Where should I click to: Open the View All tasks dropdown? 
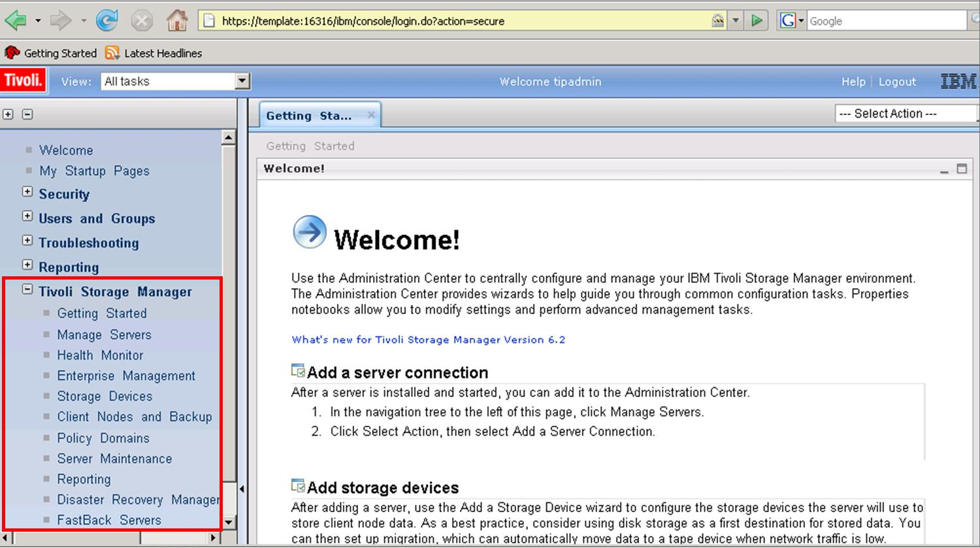pyautogui.click(x=242, y=81)
